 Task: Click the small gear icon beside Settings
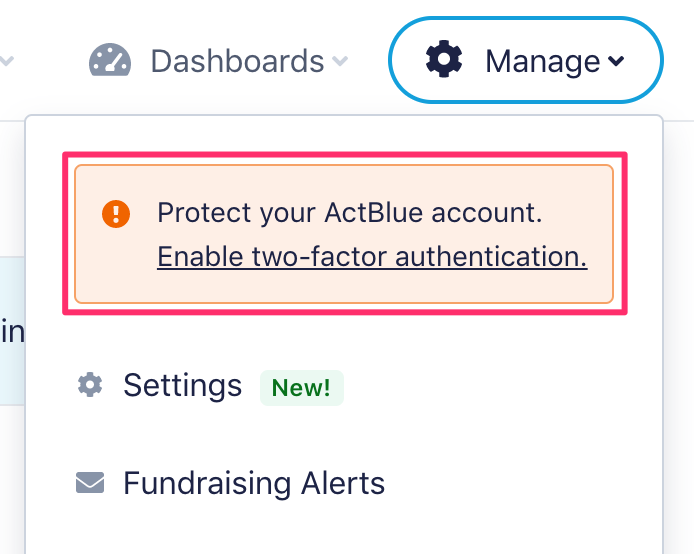tap(90, 385)
